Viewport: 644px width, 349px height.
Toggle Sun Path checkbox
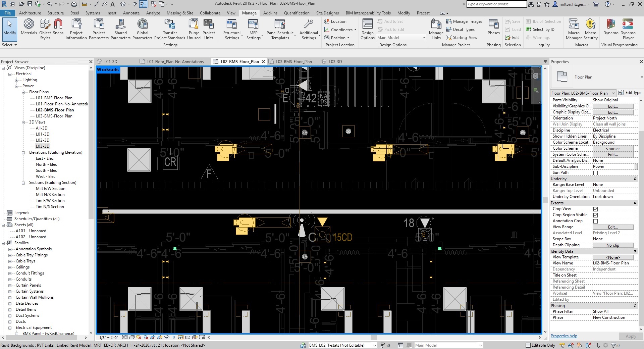click(x=595, y=173)
